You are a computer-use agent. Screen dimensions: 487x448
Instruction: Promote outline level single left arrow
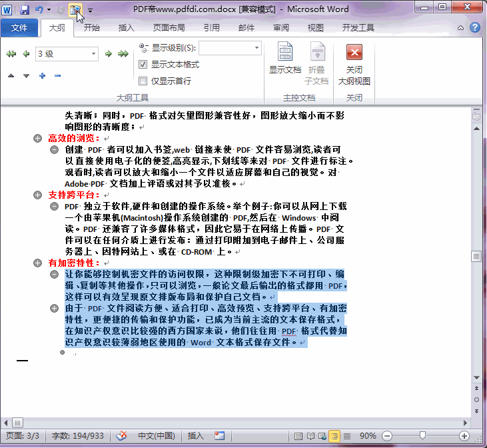26,54
